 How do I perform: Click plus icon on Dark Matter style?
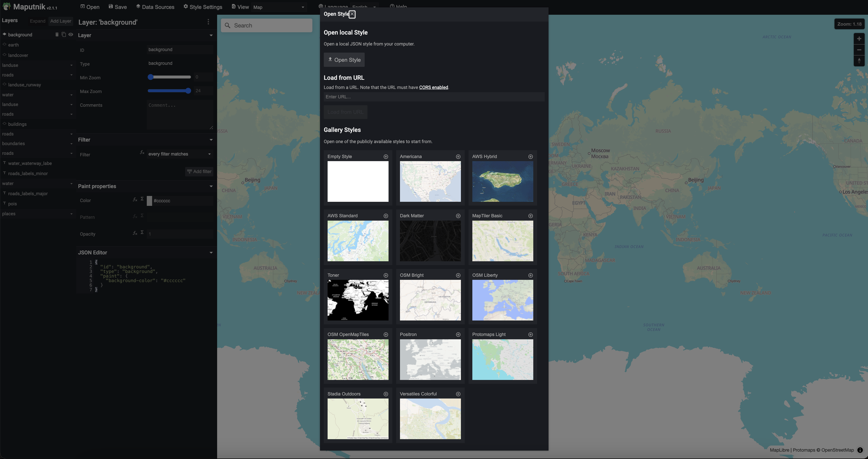[458, 216]
